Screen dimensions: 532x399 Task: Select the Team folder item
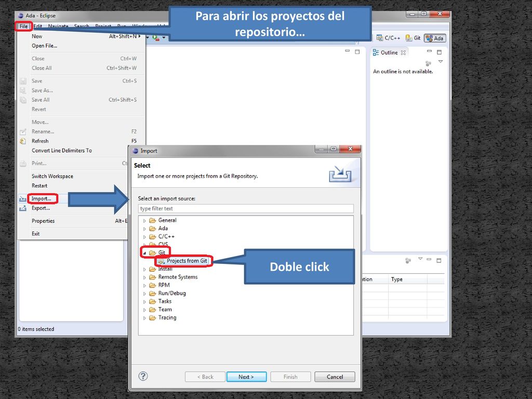pos(161,310)
